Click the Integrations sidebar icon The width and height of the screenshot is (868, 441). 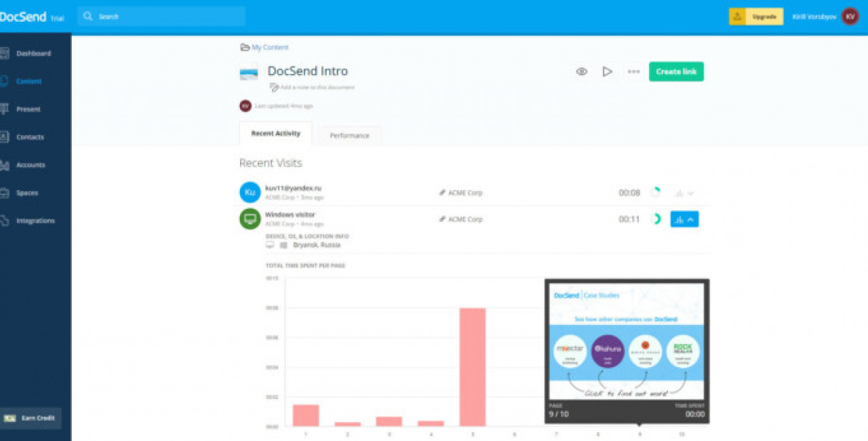coord(4,220)
